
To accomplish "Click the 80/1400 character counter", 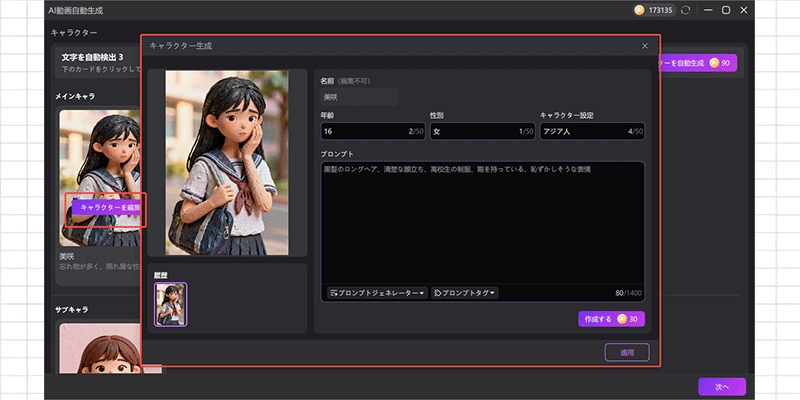I will 628,293.
